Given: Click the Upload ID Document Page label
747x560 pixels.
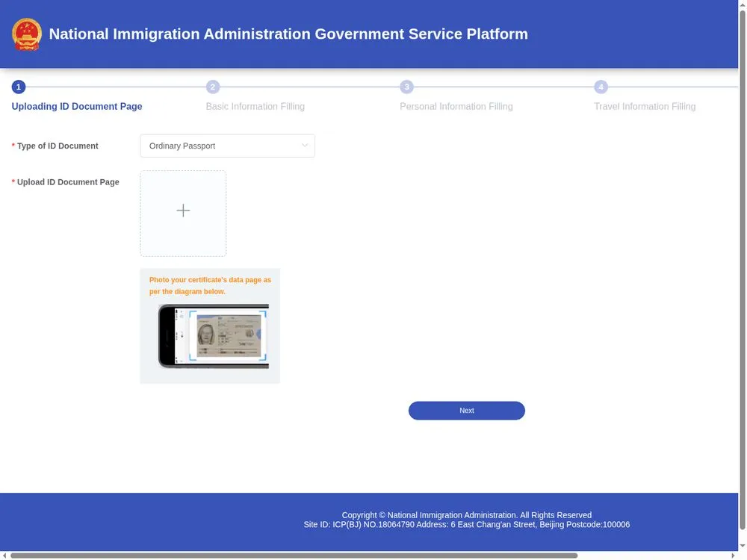Looking at the screenshot, I should click(68, 182).
